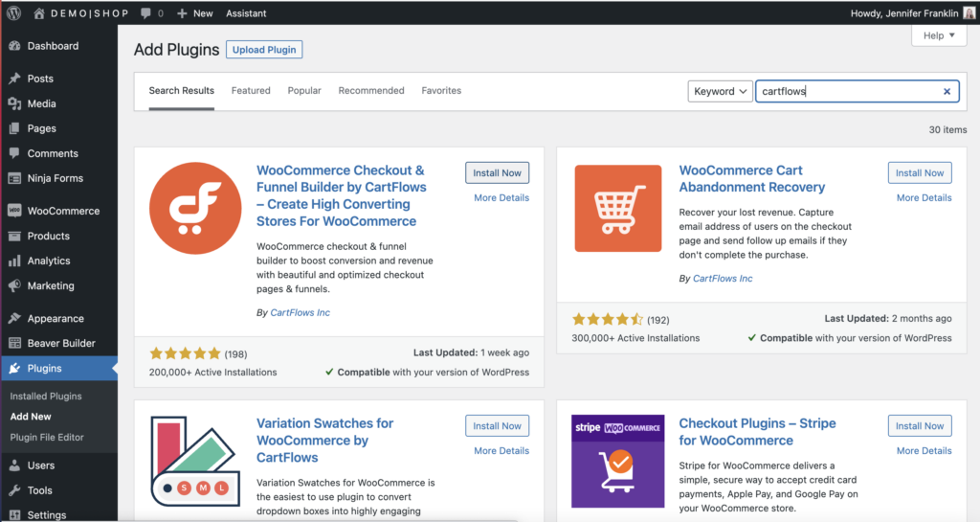The width and height of the screenshot is (980, 522).
Task: Click the WordPress logo in admin bar
Action: [13, 13]
